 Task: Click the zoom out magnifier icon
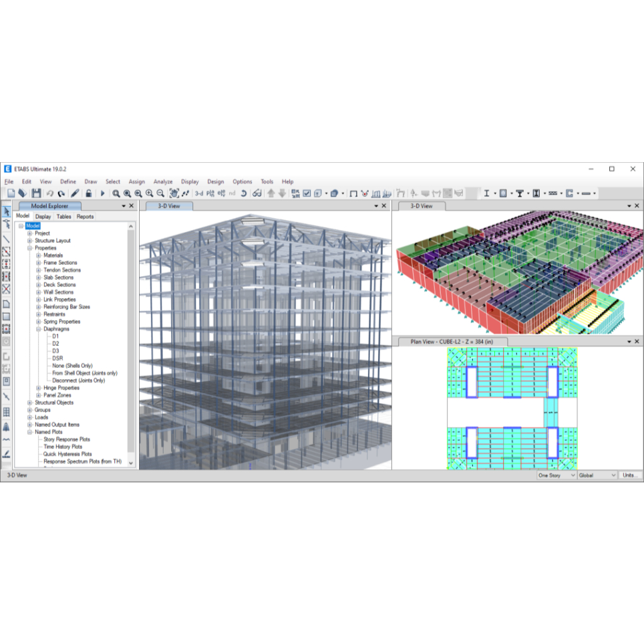click(x=160, y=193)
